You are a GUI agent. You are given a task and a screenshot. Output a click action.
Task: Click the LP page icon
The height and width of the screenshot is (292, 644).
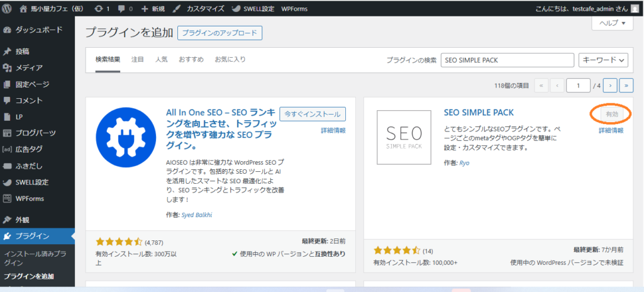point(7,117)
